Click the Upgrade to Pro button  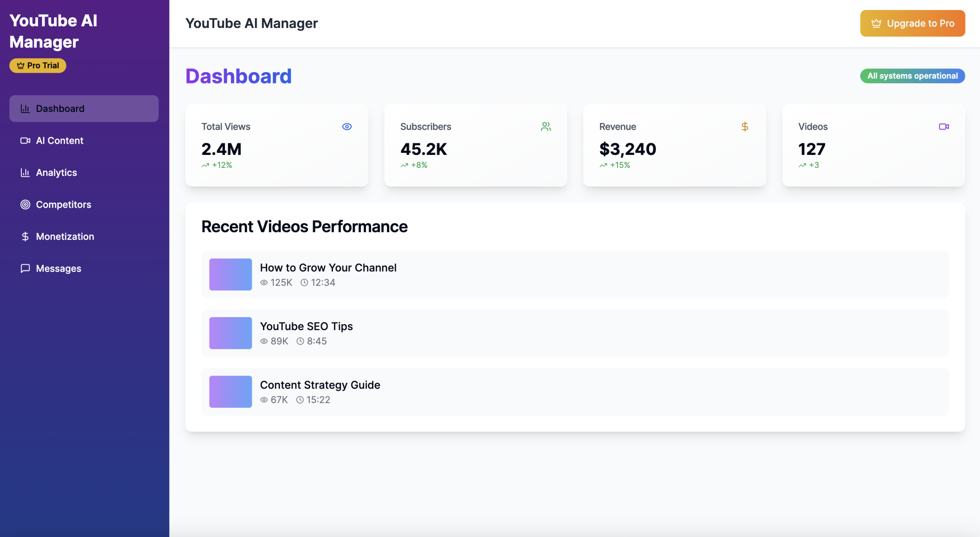(x=913, y=23)
